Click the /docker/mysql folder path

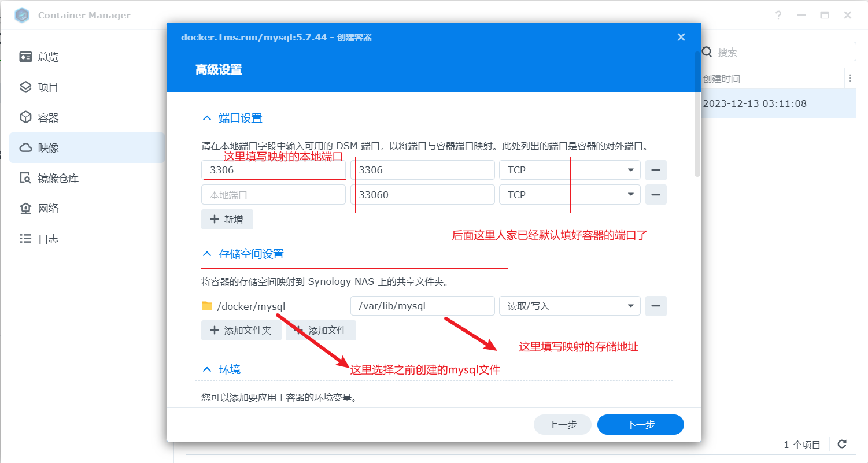click(252, 306)
